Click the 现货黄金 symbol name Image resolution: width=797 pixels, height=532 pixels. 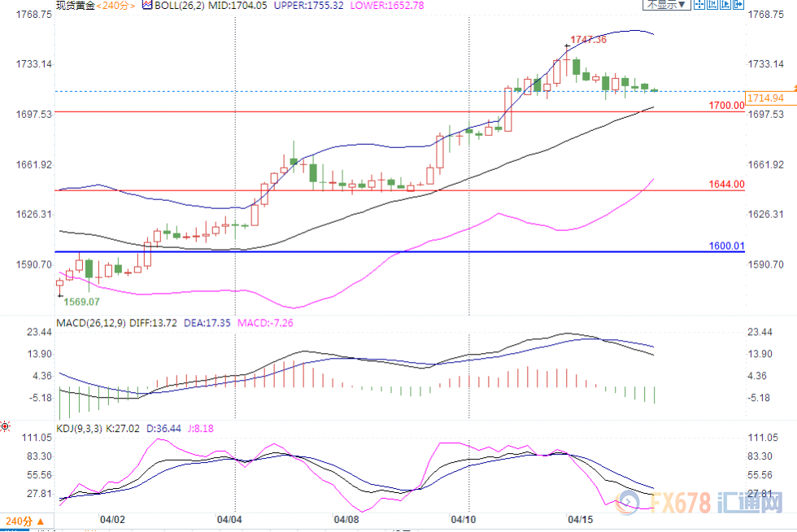[x=75, y=5]
